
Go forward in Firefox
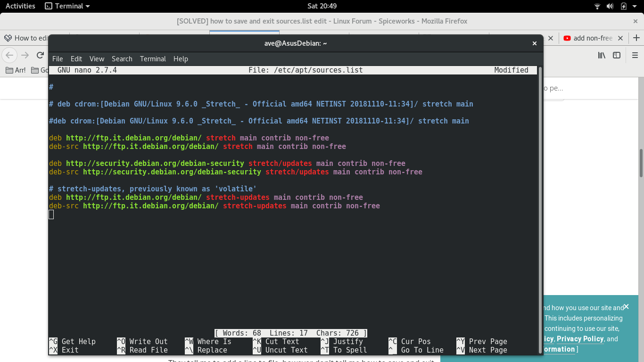[25, 55]
